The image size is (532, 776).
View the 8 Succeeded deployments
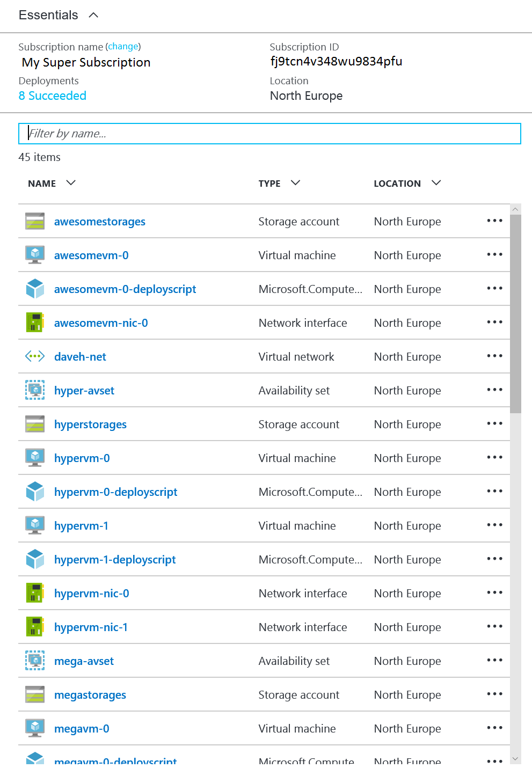tap(52, 96)
